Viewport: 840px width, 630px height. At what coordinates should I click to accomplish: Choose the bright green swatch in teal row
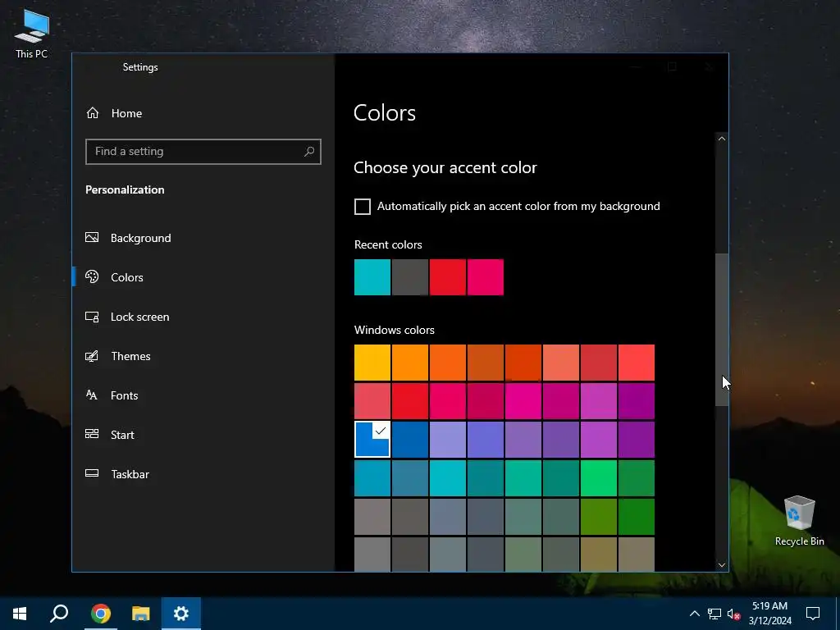[598, 478]
